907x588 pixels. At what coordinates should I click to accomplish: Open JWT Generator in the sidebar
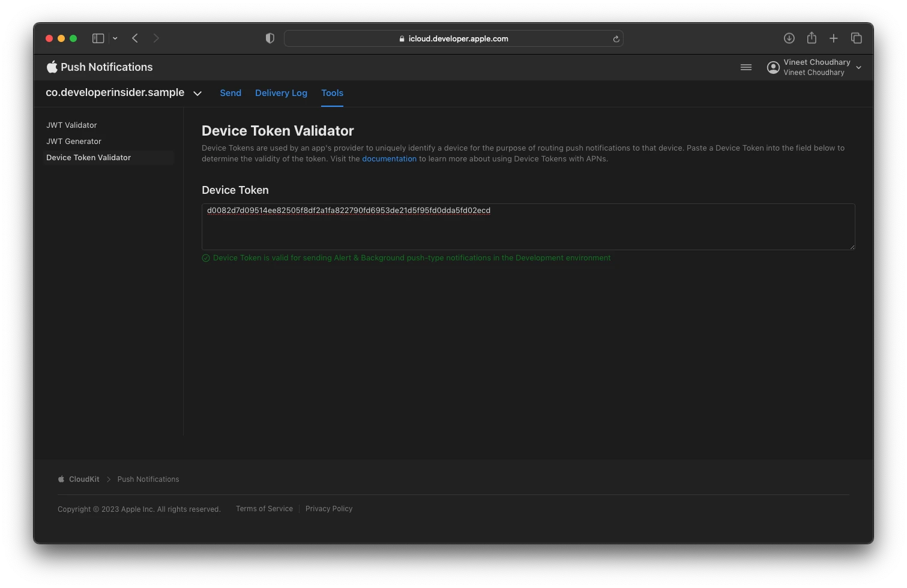point(74,142)
